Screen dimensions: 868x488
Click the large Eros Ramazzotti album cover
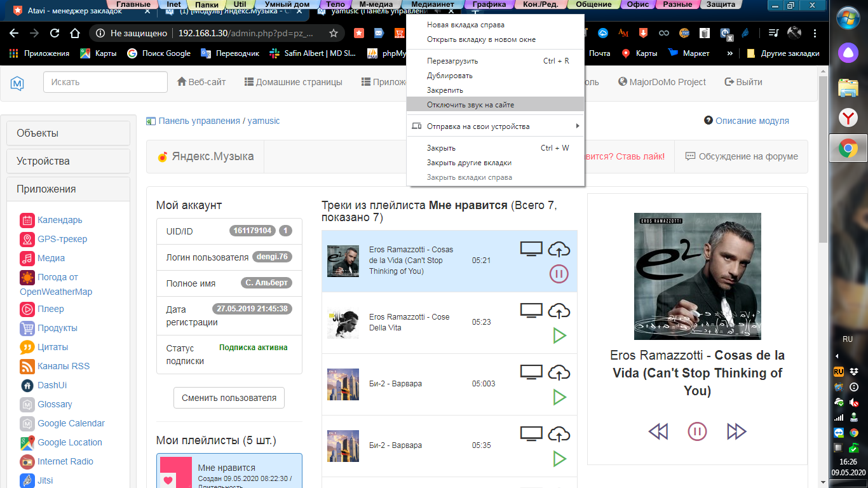pyautogui.click(x=697, y=276)
